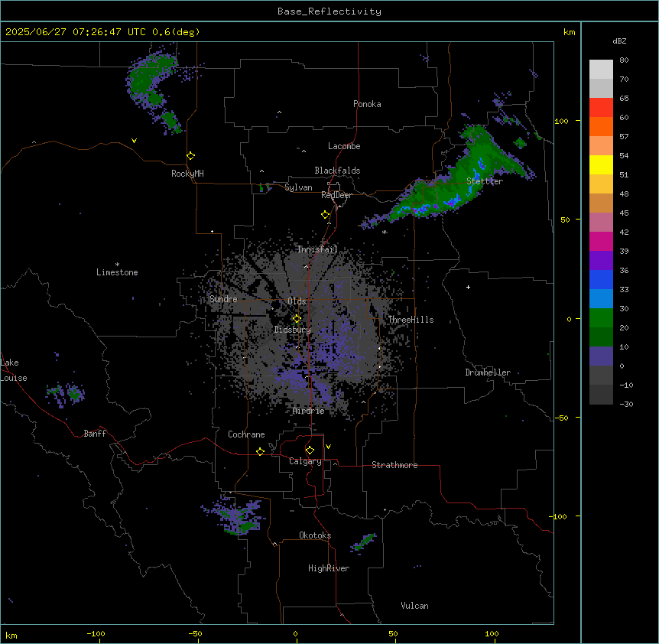The height and width of the screenshot is (644, 659).
Task: Select the purple swatch in dBZ legend
Action: point(601,261)
